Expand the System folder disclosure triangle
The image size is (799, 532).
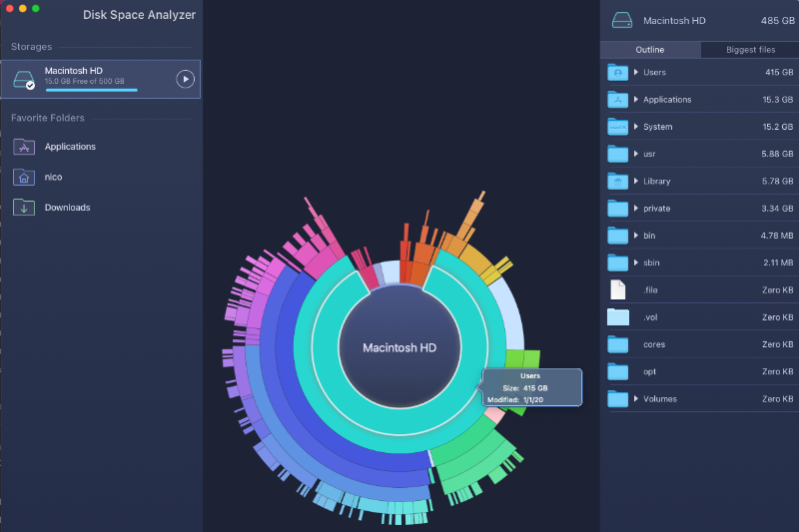[x=636, y=127]
